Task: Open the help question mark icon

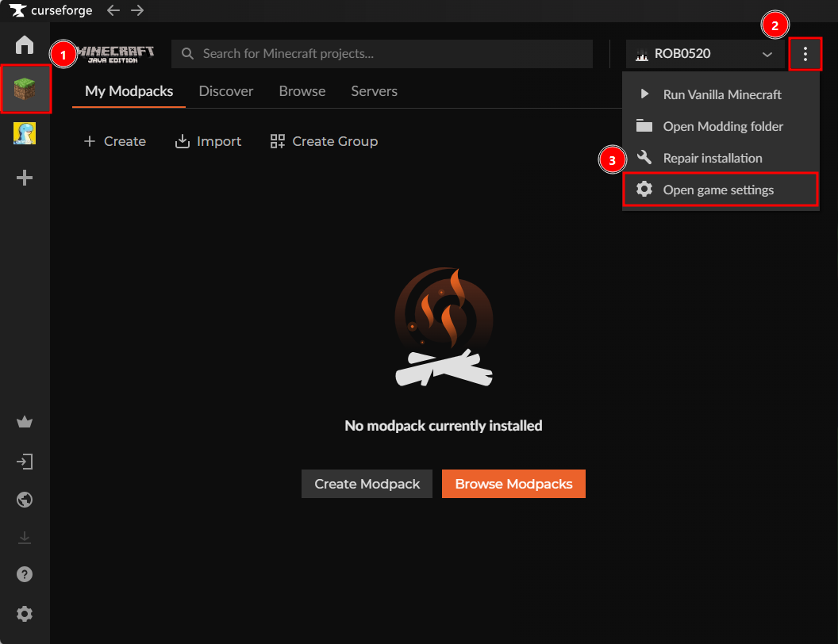Action: (x=25, y=574)
